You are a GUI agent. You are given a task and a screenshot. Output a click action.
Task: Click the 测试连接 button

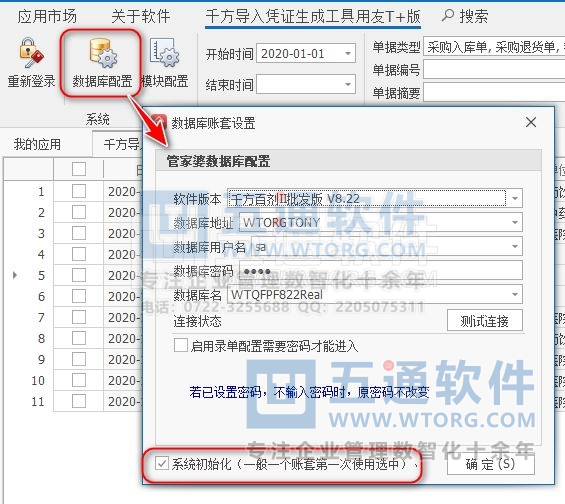pos(485,320)
